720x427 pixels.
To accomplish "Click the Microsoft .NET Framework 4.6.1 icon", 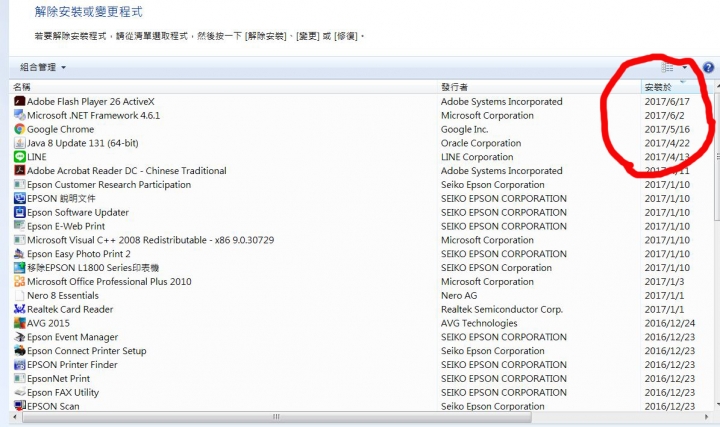I will point(19,115).
